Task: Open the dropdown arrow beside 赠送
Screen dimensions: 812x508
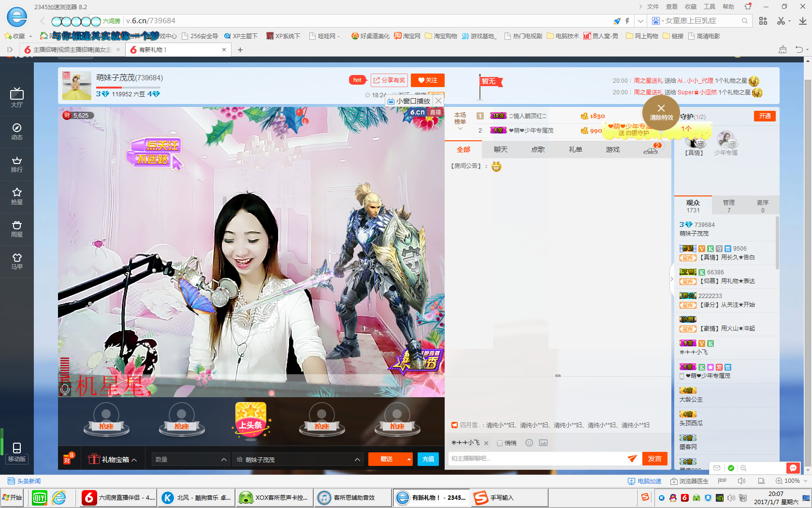Action: coord(409,459)
